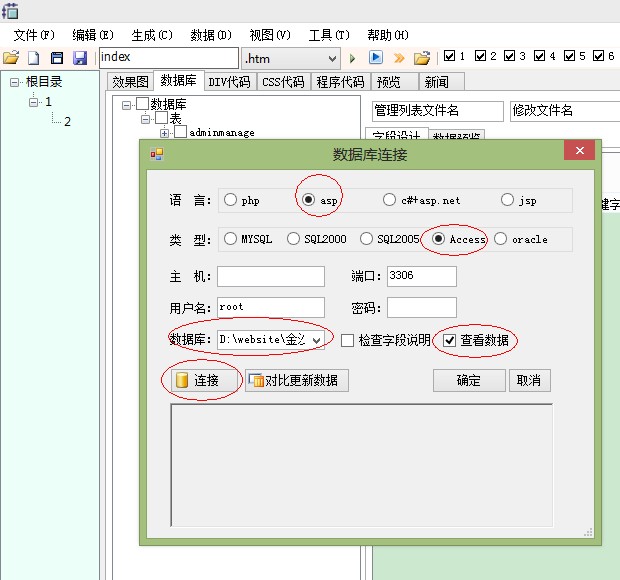Toggle toolbar checkbox 4
620x580 pixels.
539,56
